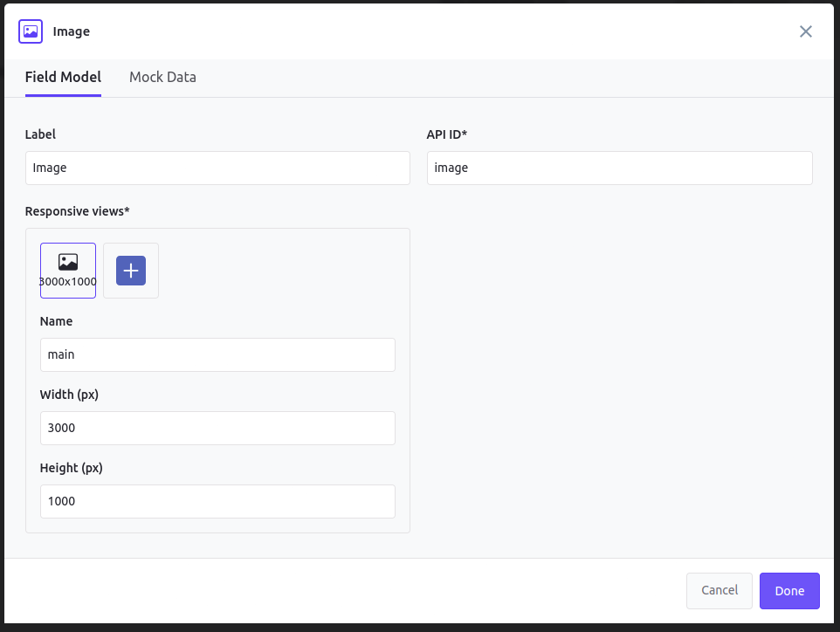Click the Height (px) input field
The image size is (840, 632).
click(217, 501)
